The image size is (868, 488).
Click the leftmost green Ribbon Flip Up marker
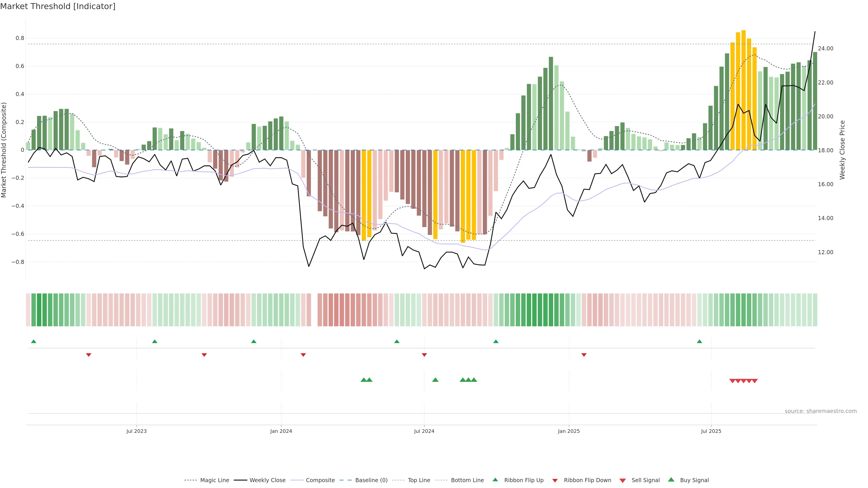33,342
